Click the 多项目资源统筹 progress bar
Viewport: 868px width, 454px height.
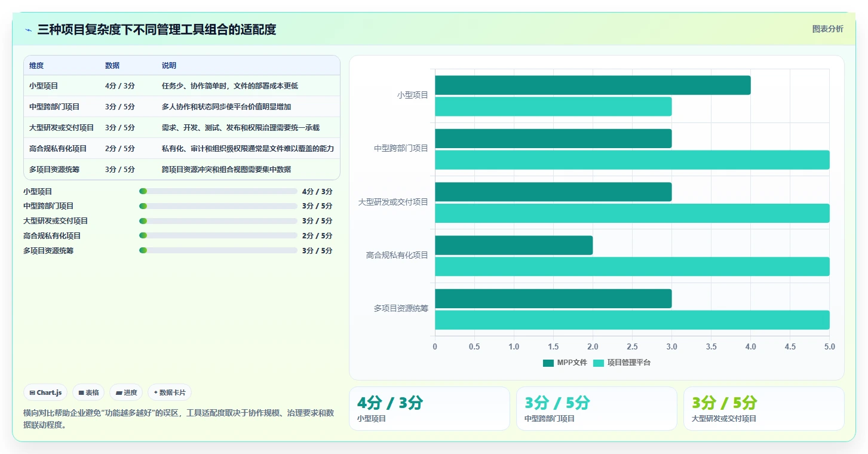click(218, 250)
